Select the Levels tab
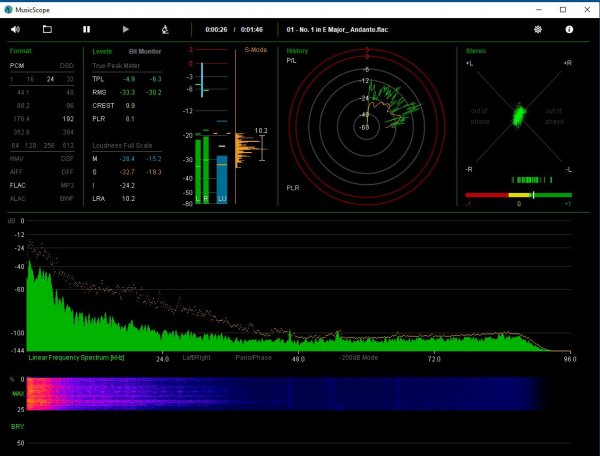 coord(102,51)
